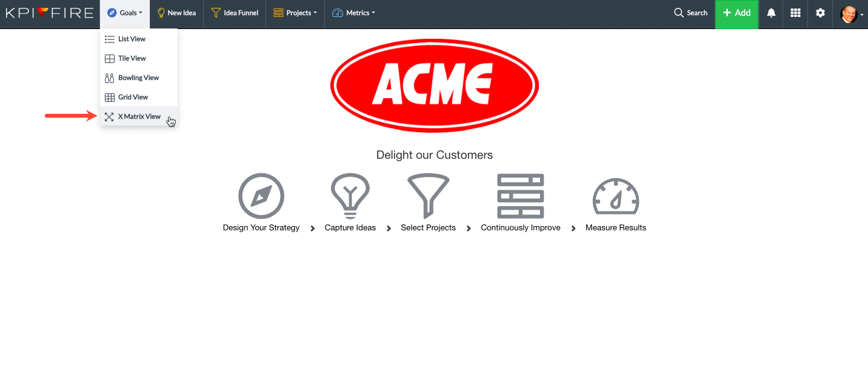Click the gauge Measure Results icon
The image size is (868, 380).
click(x=615, y=196)
